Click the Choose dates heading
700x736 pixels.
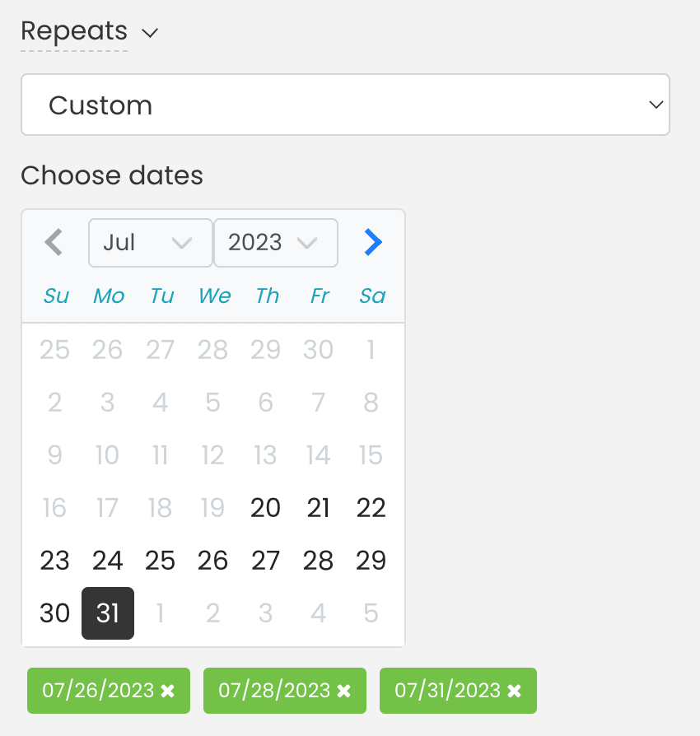click(112, 175)
